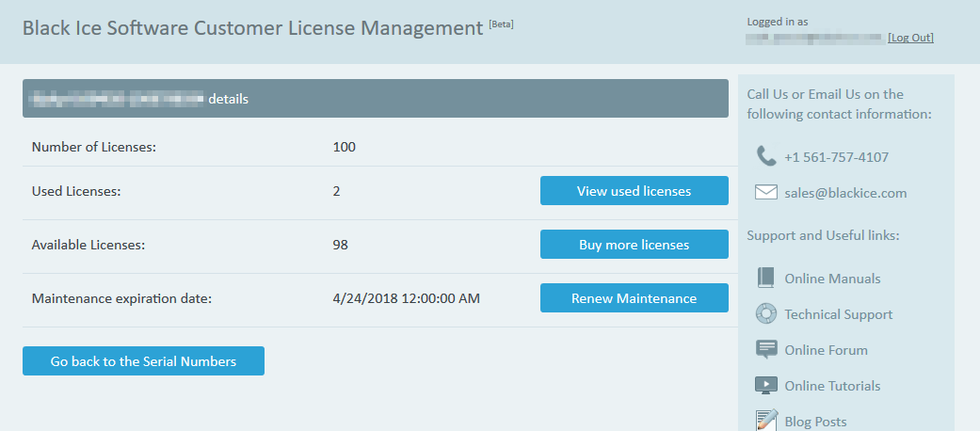Open the Blog Posts link

tap(815, 422)
